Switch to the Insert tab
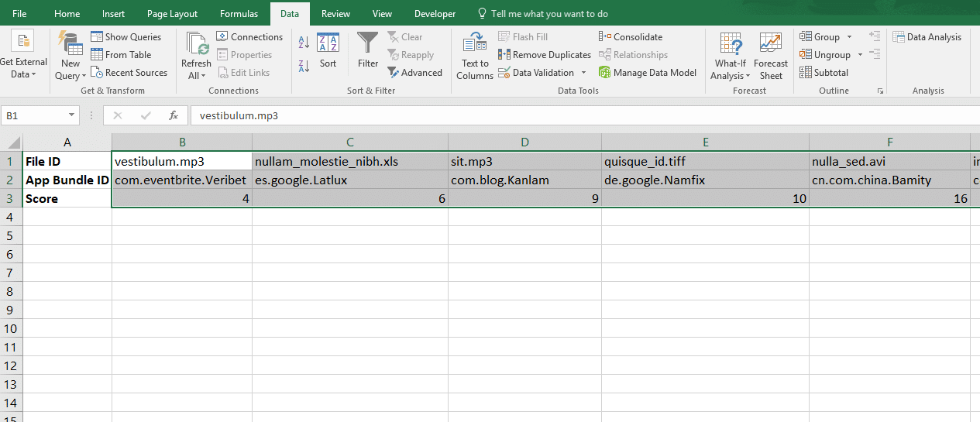The height and width of the screenshot is (422, 980). point(114,14)
